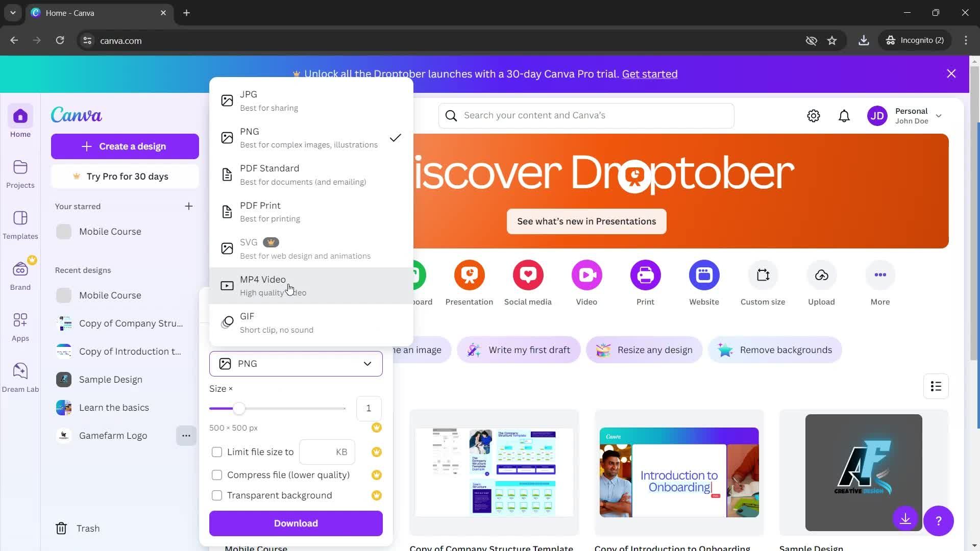Enable Transparent background checkbox
The width and height of the screenshot is (980, 551).
(x=217, y=495)
